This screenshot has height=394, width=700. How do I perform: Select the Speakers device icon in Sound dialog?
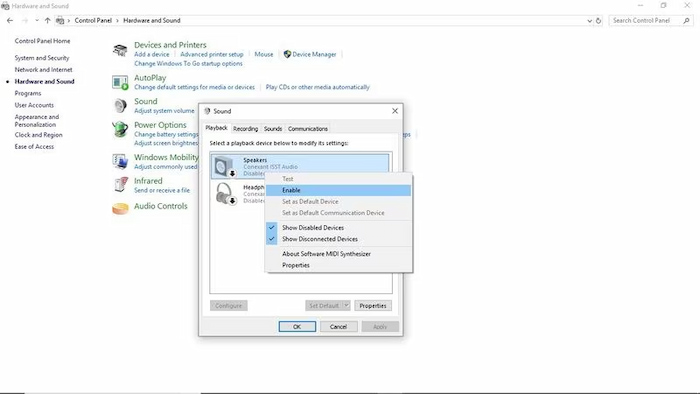224,166
